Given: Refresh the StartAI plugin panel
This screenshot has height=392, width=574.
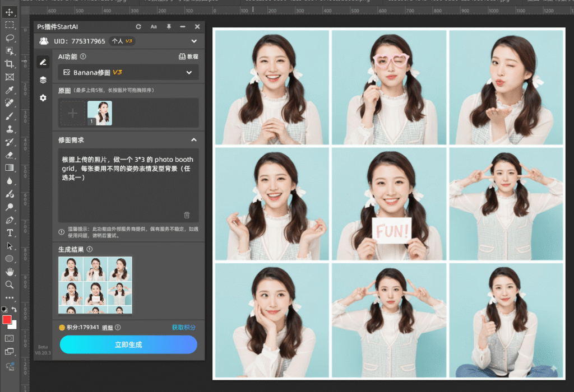Looking at the screenshot, I should click(x=138, y=27).
